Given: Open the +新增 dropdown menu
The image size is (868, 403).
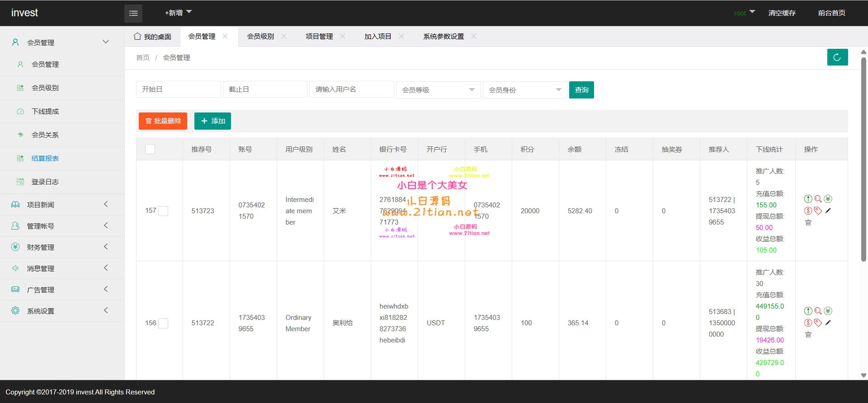Looking at the screenshot, I should tap(178, 13).
